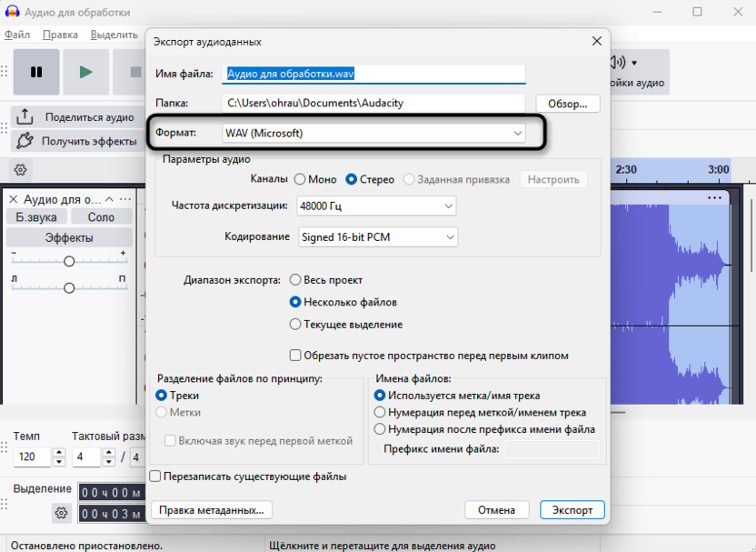
Task: Decrease time signature numerator stepper
Action: 109,462
